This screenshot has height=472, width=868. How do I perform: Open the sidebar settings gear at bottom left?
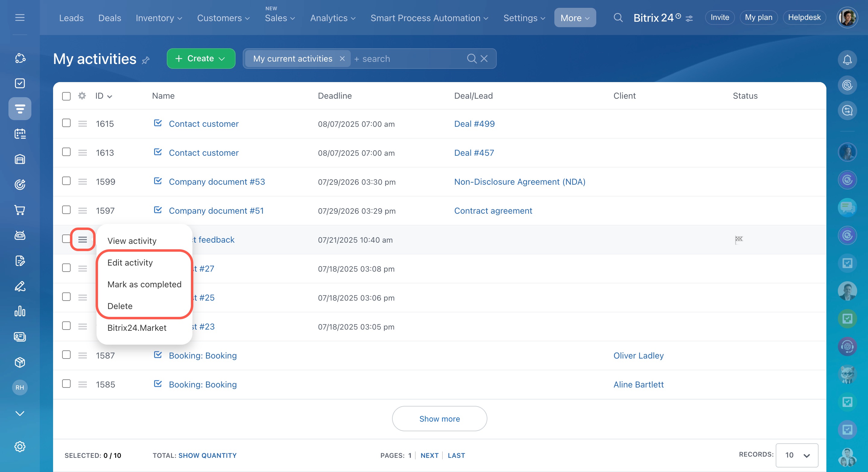point(20,446)
